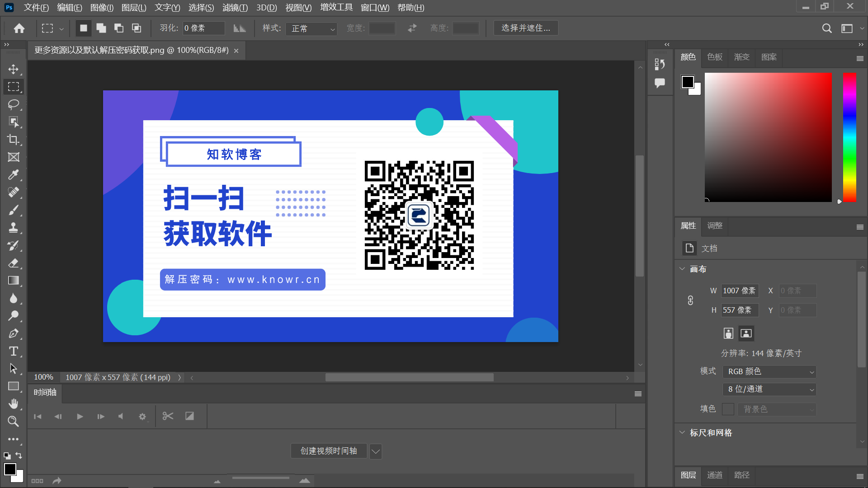Select the Rectangle shape tool
Image resolution: width=868 pixels, height=488 pixels.
pos(14,386)
